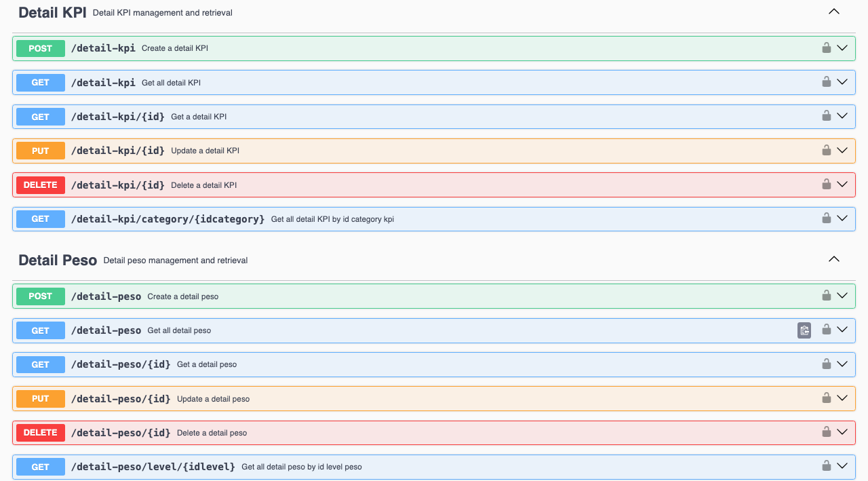The width and height of the screenshot is (868, 481).
Task: Copy GET /detail-peso path with clipboard icon
Action: point(804,330)
